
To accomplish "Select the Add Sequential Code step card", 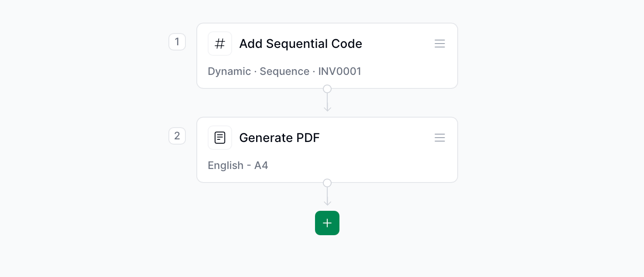I will (327, 56).
